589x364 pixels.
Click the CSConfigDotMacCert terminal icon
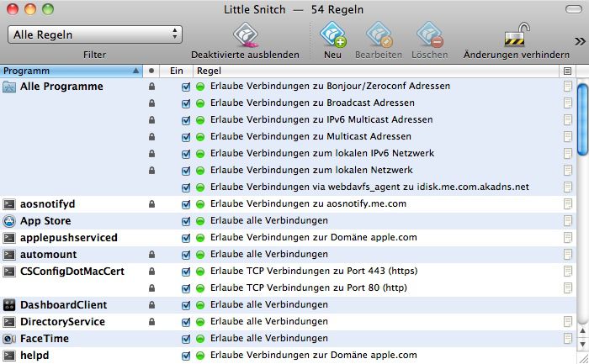point(9,272)
